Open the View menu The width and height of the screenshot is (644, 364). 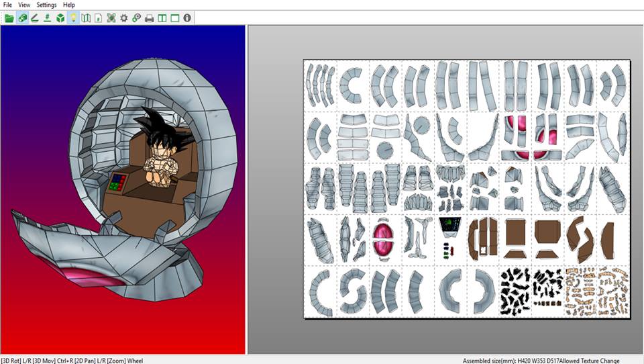[x=24, y=5]
